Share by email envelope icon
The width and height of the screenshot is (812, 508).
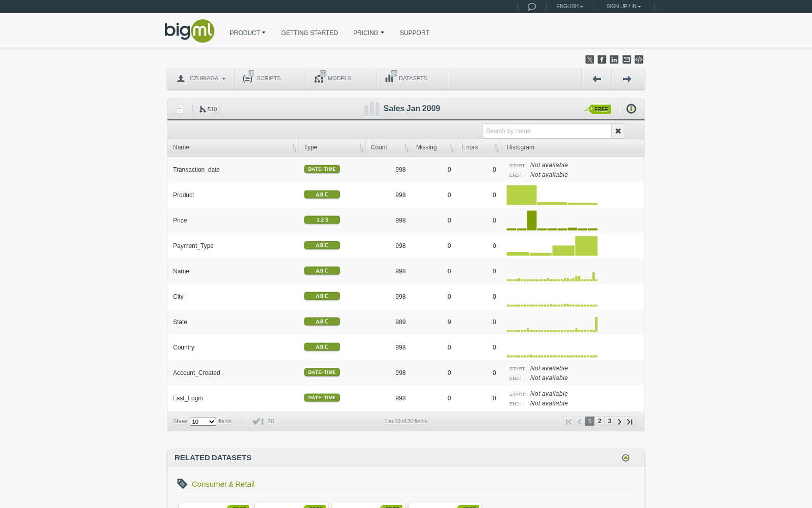pyautogui.click(x=627, y=59)
